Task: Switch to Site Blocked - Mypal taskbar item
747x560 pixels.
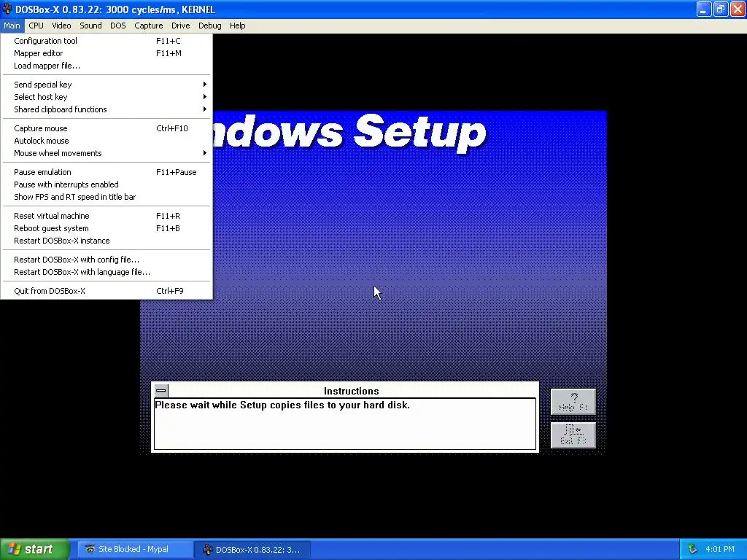Action: coord(134,549)
